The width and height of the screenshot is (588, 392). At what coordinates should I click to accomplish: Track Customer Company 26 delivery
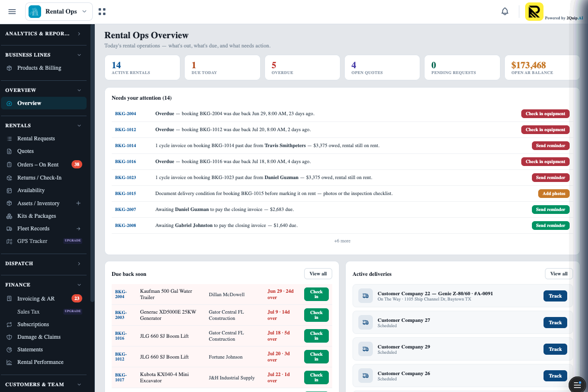click(555, 376)
